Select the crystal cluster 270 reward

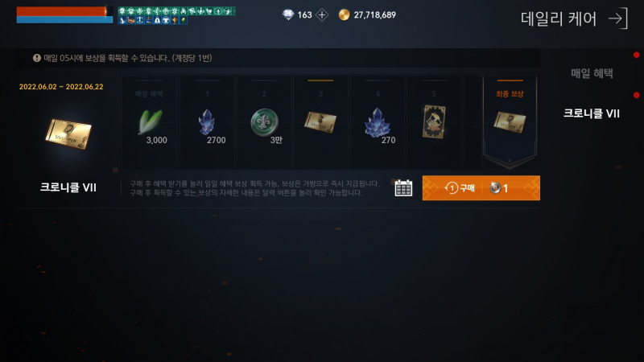pos(378,122)
